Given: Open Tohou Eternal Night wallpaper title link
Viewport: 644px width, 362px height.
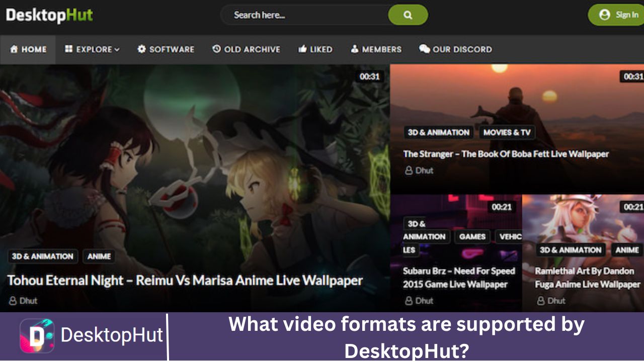Looking at the screenshot, I should 185,281.
